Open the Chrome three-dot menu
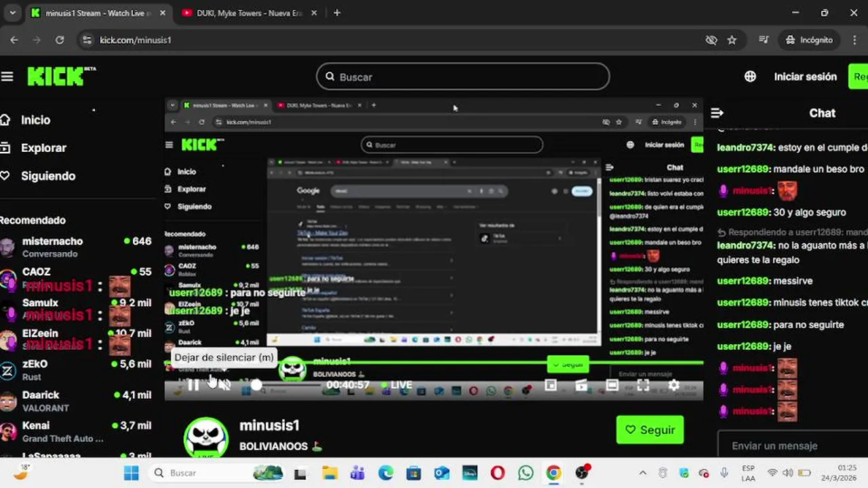The width and height of the screenshot is (868, 488). click(853, 40)
